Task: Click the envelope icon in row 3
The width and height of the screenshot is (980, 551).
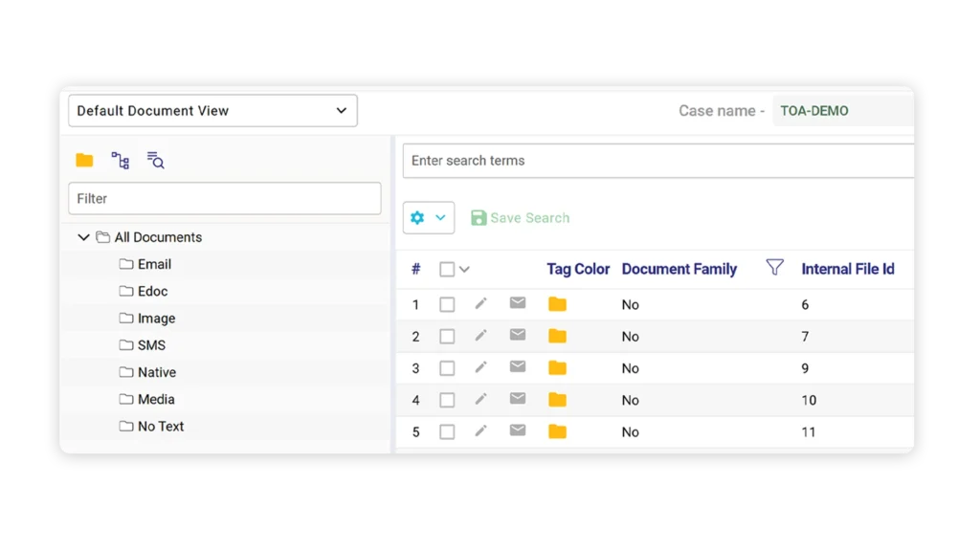Action: [x=518, y=367]
